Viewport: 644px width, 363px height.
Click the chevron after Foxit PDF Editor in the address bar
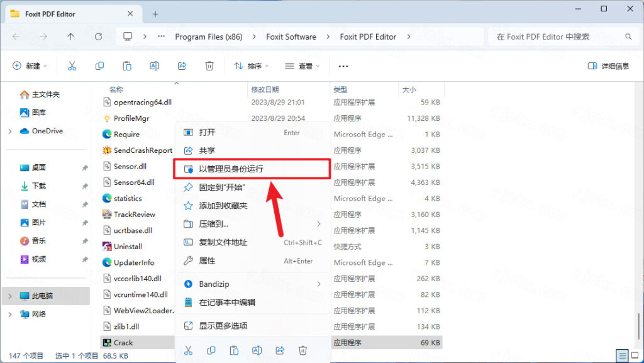(x=409, y=36)
